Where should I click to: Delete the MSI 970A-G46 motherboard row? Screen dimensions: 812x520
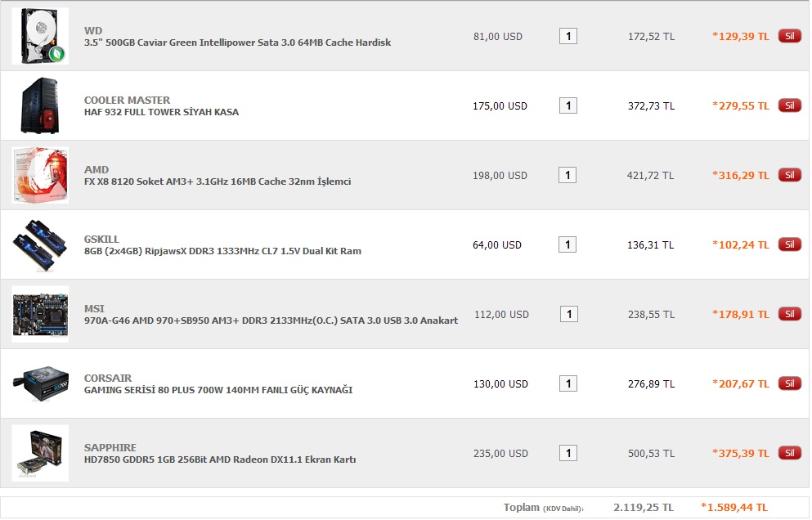coord(789,314)
